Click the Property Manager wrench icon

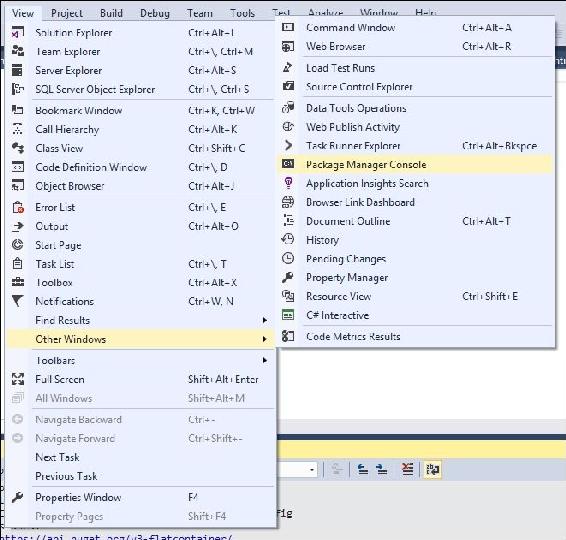pos(288,277)
